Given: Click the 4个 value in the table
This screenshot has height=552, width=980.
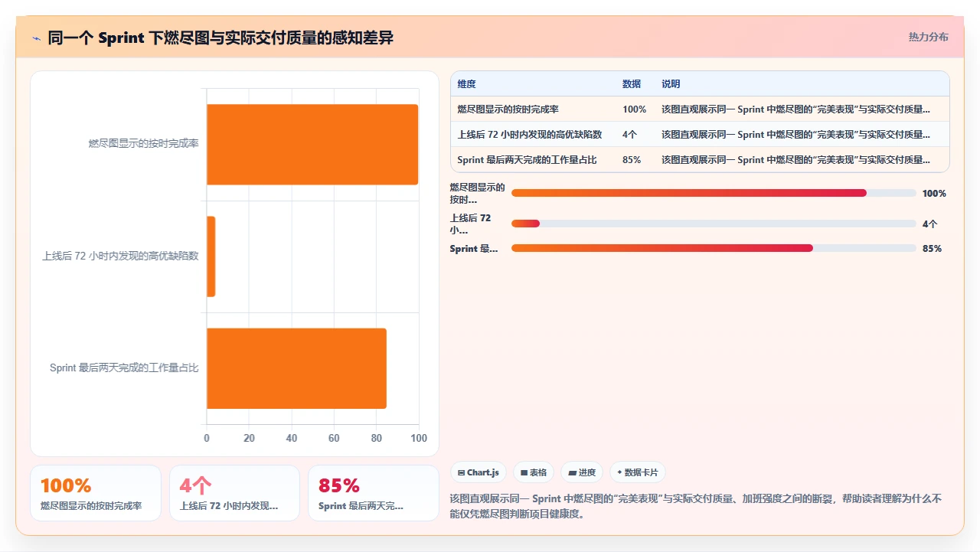Looking at the screenshot, I should coord(629,135).
